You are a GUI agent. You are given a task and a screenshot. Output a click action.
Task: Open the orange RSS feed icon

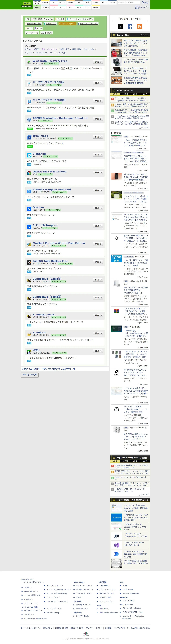[x=140, y=26]
